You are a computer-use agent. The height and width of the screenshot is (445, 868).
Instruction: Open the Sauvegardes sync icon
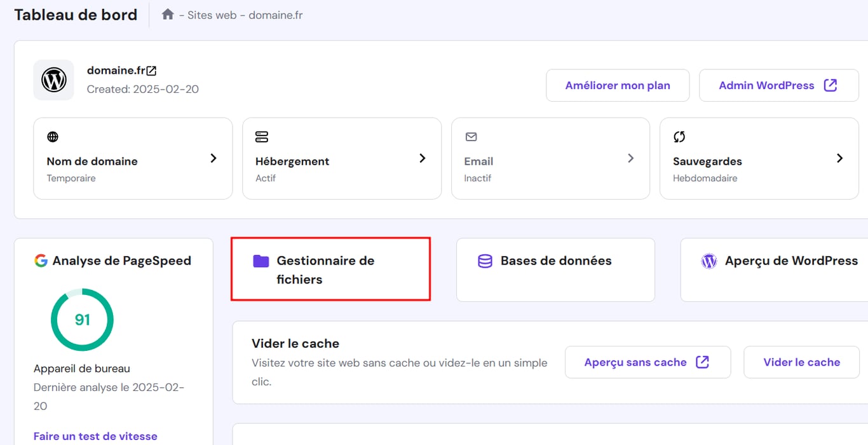tap(679, 136)
